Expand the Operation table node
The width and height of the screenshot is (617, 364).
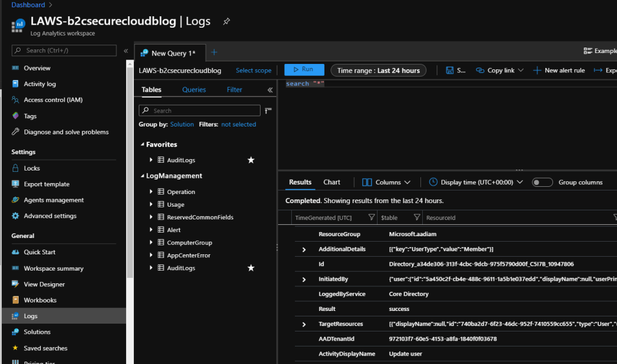151,192
